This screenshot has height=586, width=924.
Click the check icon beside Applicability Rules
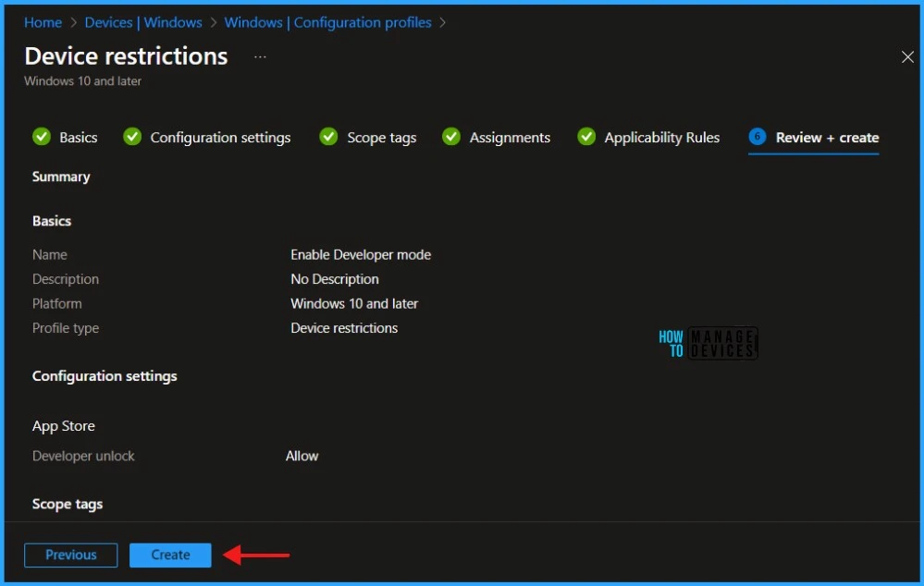click(586, 137)
